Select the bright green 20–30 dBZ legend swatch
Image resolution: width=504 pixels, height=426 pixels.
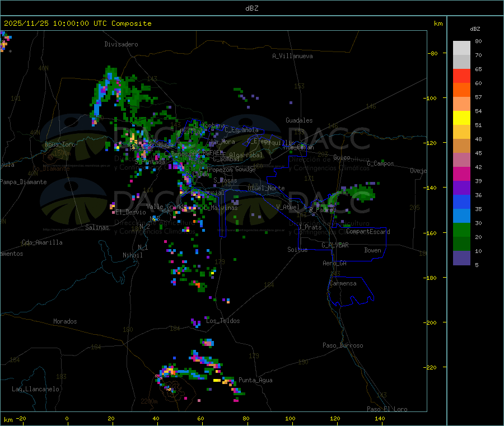tap(461, 230)
